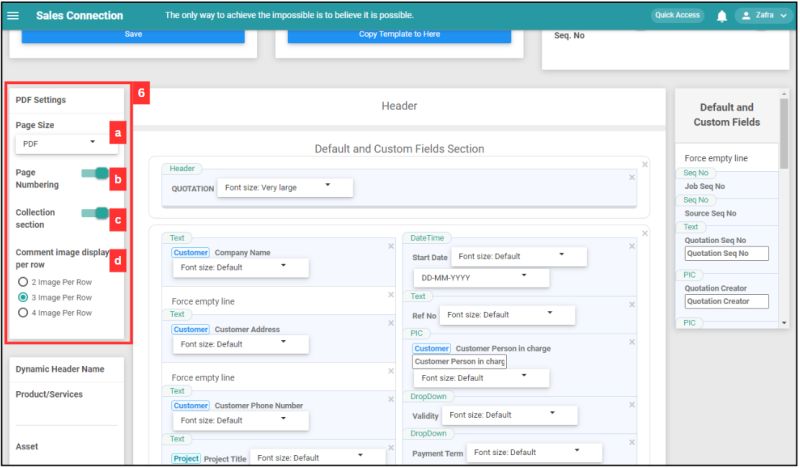The width and height of the screenshot is (800, 468).
Task: Remove the Validity field via x
Action: click(632, 405)
